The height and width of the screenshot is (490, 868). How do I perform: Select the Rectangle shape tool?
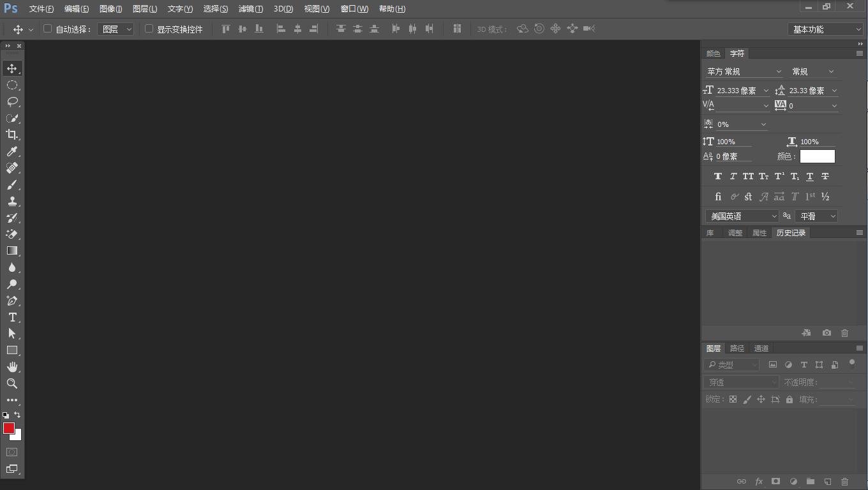click(x=12, y=350)
